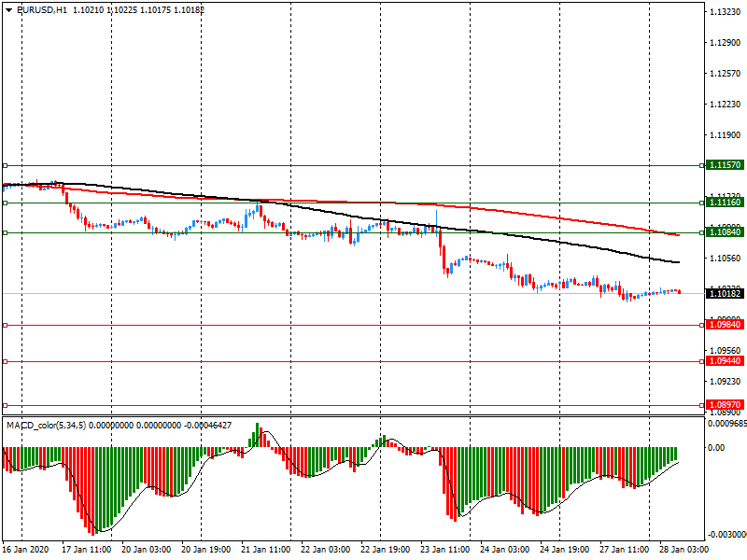Select the 1.10840 green price label
Image resolution: width=747 pixels, height=560 pixels.
(725, 231)
